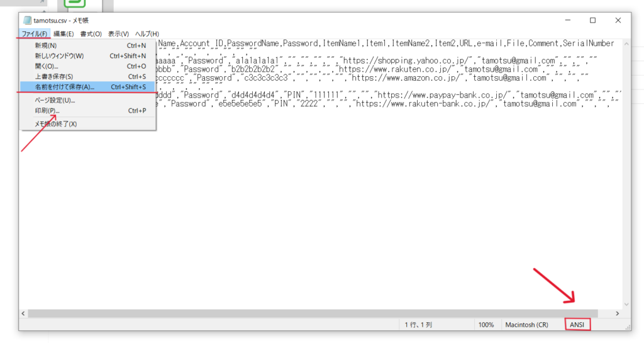Viewport: 644px width, 343px height.
Task: Select 開く(O)... menu item
Action: (x=47, y=66)
